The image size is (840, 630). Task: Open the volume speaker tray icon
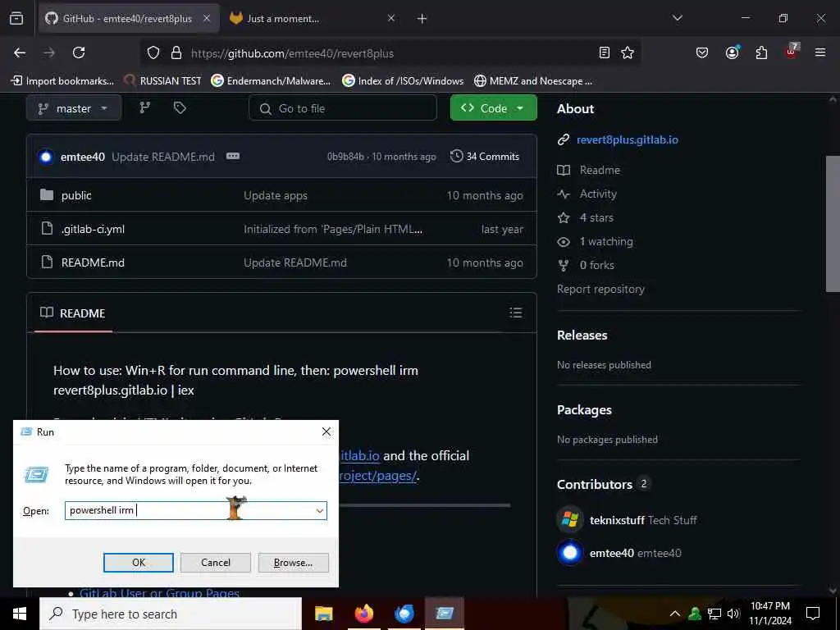pos(733,614)
